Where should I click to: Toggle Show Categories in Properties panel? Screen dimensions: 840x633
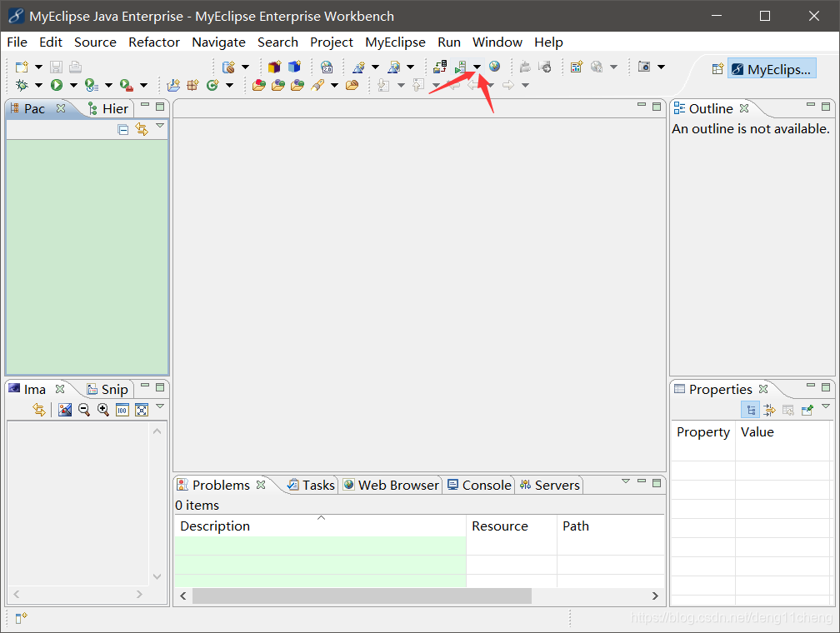[x=751, y=411]
